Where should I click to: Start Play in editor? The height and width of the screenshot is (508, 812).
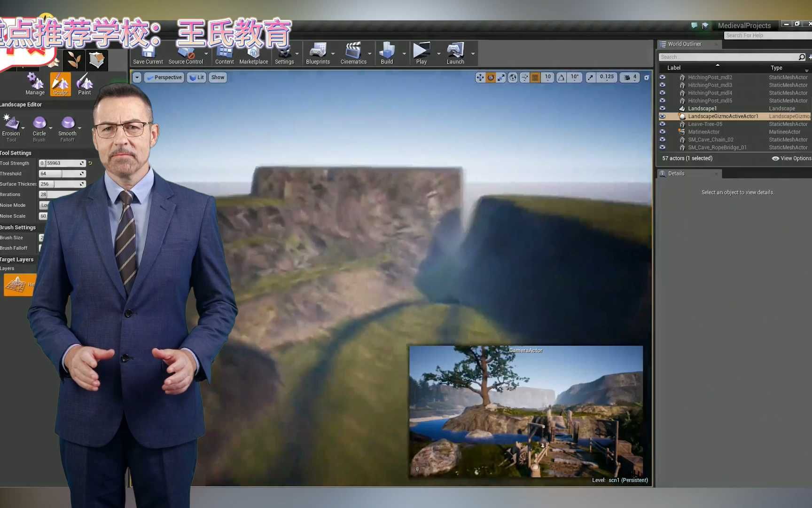click(x=421, y=53)
